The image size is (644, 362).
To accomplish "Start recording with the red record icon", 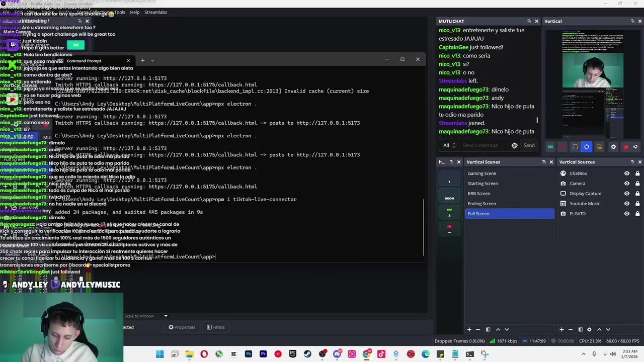I will [x=562, y=147].
